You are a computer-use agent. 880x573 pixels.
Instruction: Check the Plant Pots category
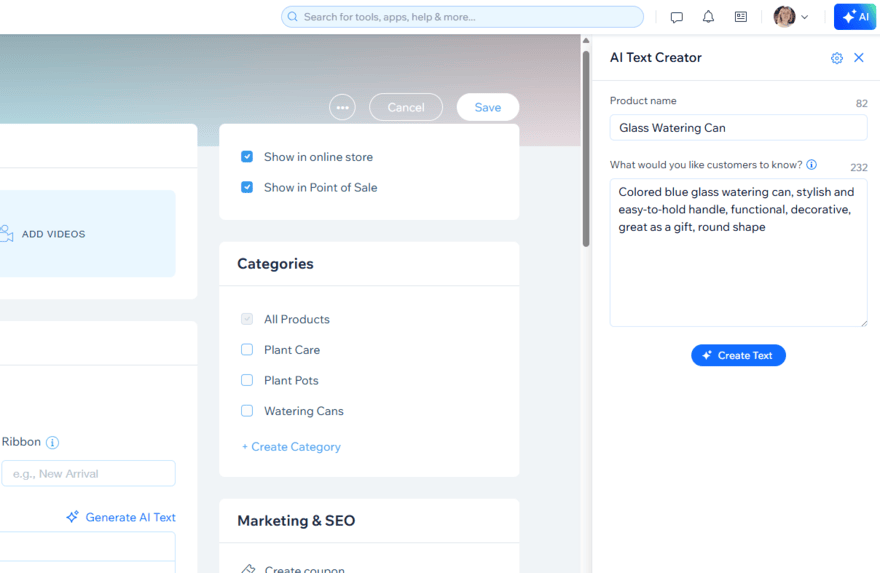pos(247,380)
